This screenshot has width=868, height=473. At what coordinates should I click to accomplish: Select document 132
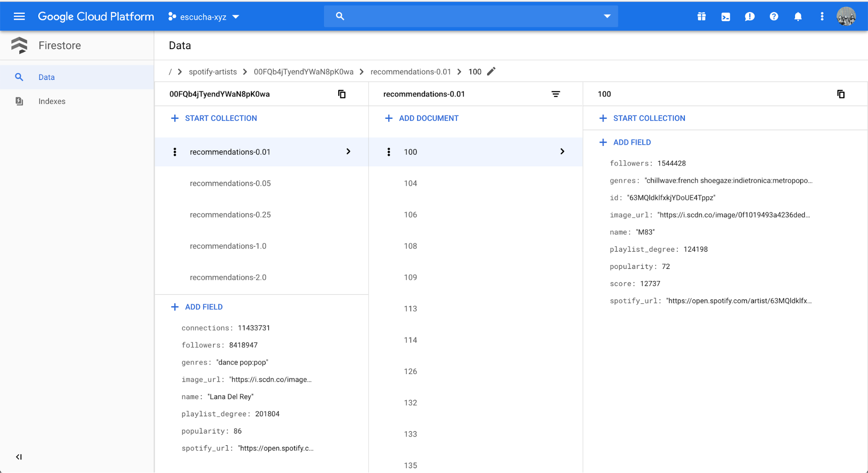[476, 403]
